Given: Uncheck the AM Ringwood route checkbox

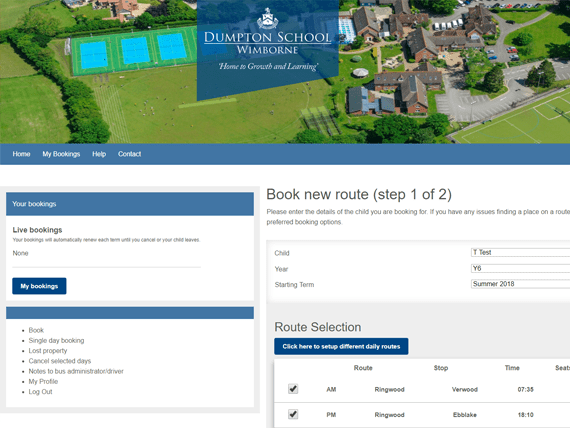Looking at the screenshot, I should (293, 389).
